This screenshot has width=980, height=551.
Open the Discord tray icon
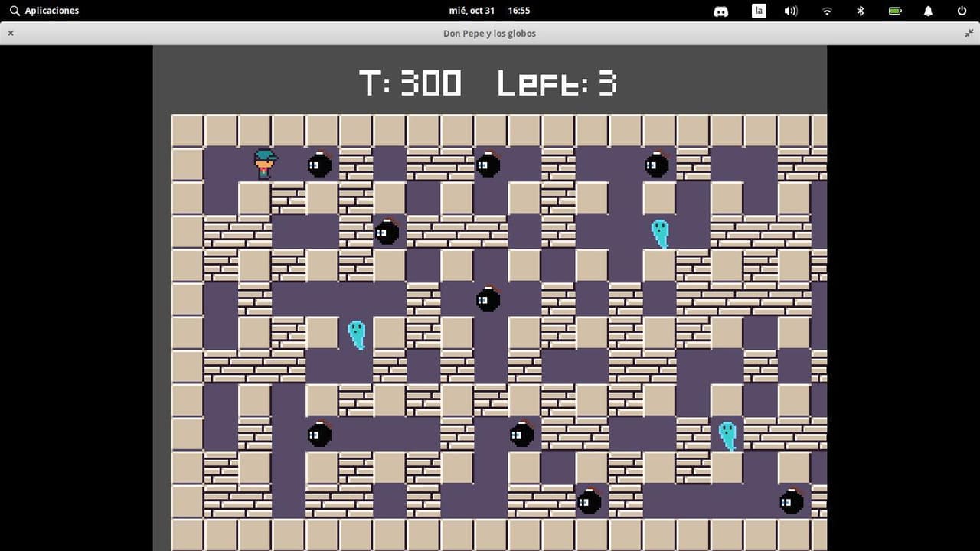pyautogui.click(x=720, y=11)
